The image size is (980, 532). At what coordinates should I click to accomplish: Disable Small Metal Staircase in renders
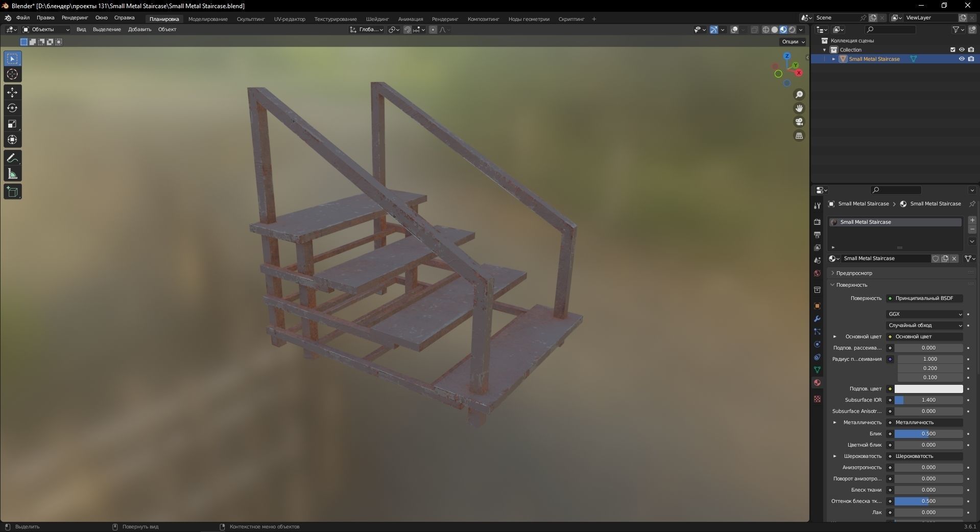971,59
